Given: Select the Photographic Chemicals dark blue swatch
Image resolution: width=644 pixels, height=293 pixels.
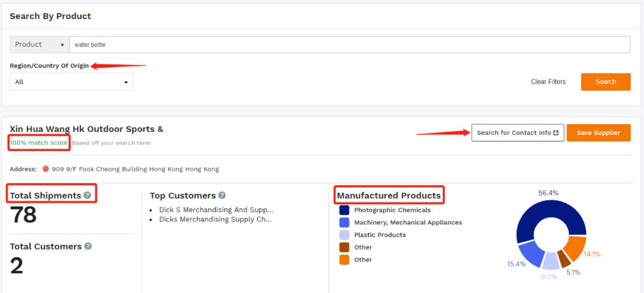Looking at the screenshot, I should (x=344, y=210).
